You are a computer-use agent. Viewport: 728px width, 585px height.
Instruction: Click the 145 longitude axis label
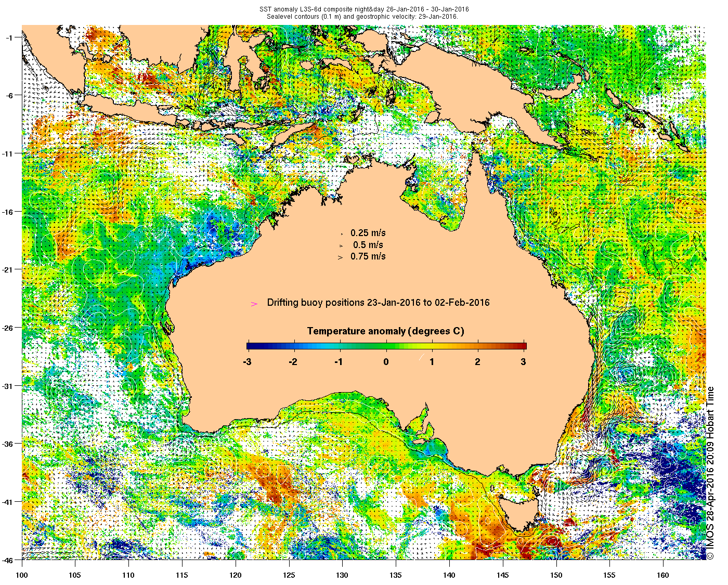pos(503,575)
